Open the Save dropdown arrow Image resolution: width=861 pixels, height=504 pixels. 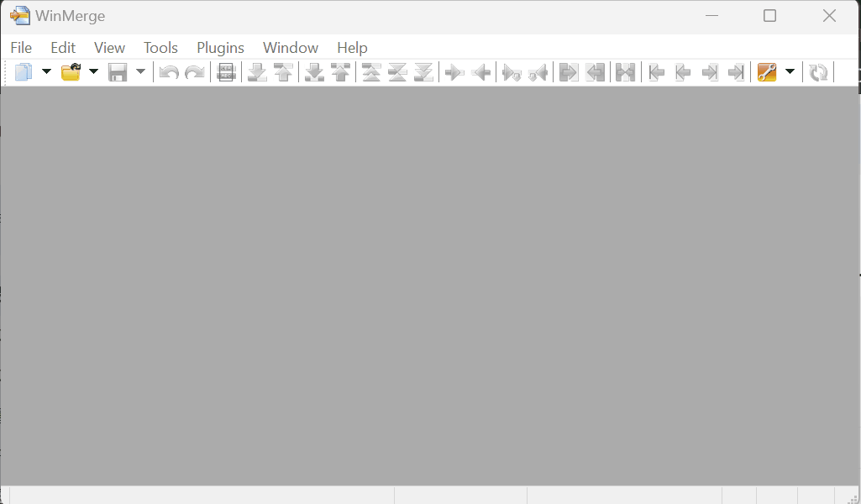[139, 72]
